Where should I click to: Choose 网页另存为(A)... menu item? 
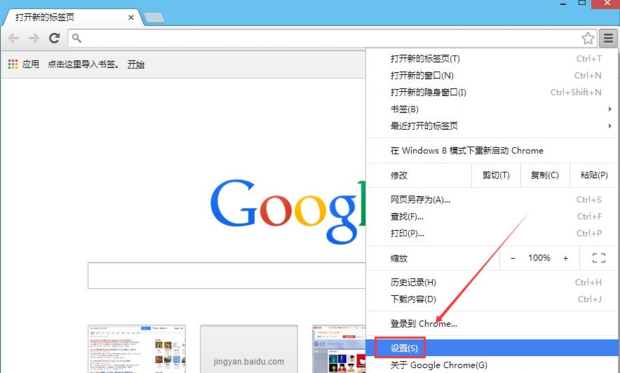pyautogui.click(x=492, y=200)
